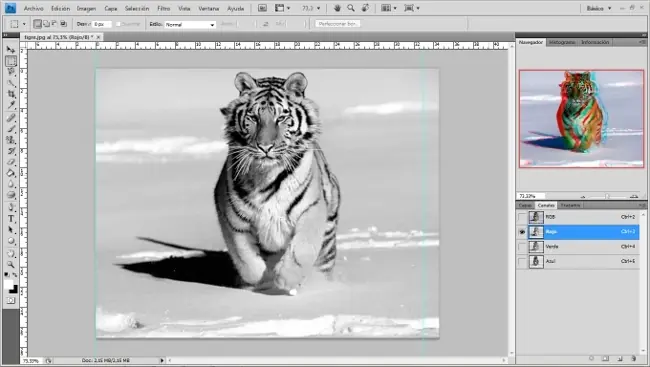Select the Lasso tool
This screenshot has height=367, width=650.
point(11,72)
